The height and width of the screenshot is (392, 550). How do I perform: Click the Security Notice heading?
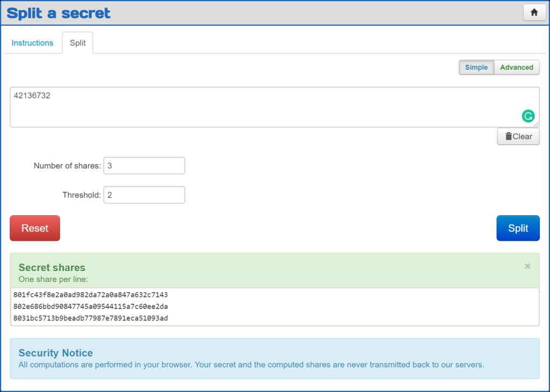click(x=56, y=353)
